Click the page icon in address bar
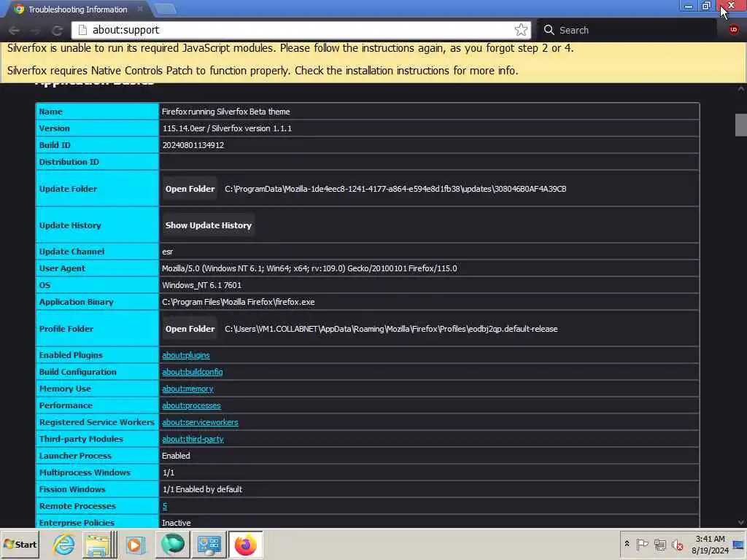The image size is (747, 560). tap(82, 30)
